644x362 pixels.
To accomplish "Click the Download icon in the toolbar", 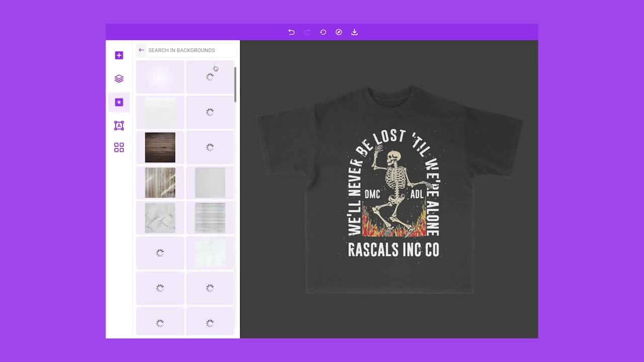I will (x=354, y=32).
